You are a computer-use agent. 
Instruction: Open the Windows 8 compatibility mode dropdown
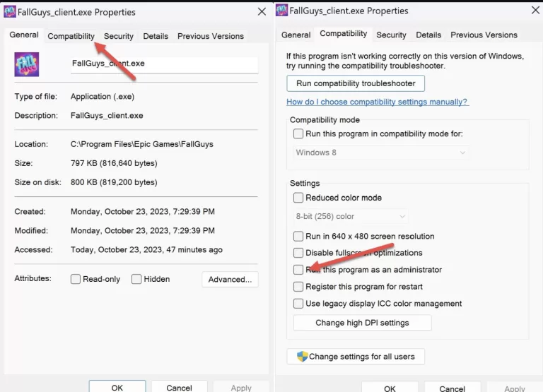pyautogui.click(x=380, y=153)
